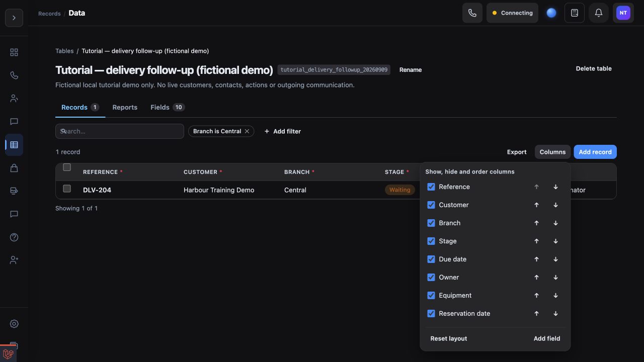Image resolution: width=644 pixels, height=362 pixels.
Task: Move the Stage column up
Action: point(536,241)
